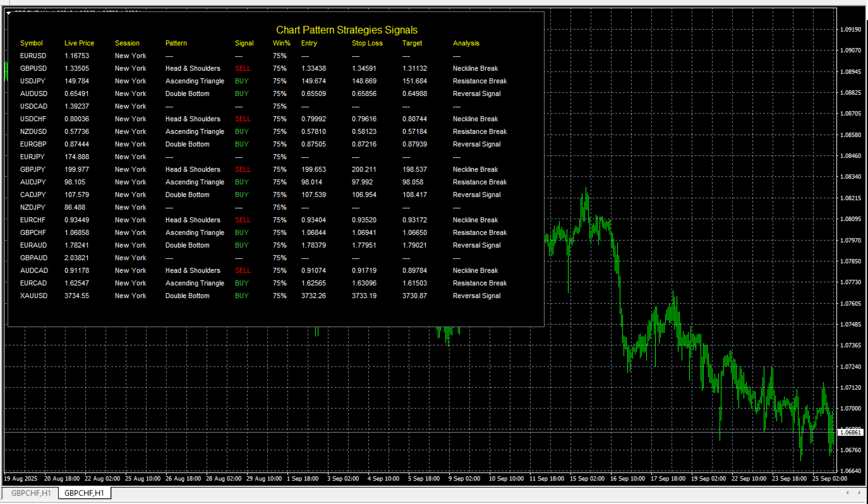Select the GBPCHF symbol in the table
This screenshot has width=868, height=504.
point(34,232)
